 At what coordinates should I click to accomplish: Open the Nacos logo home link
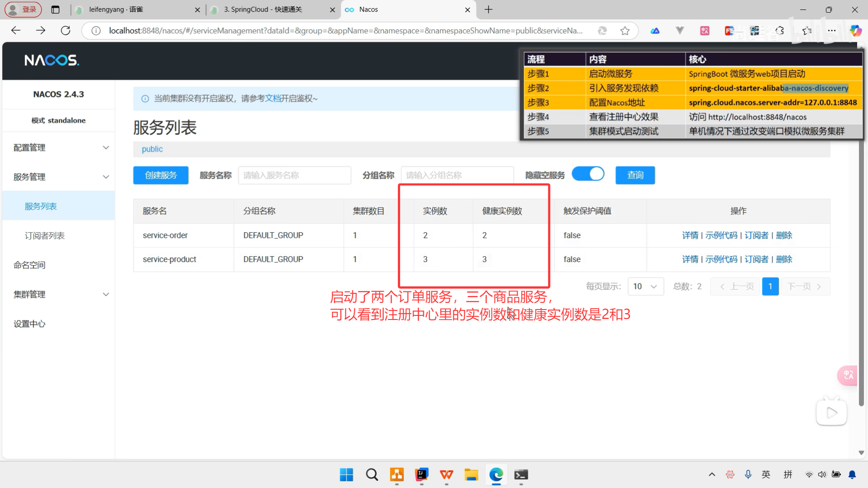[x=51, y=60]
